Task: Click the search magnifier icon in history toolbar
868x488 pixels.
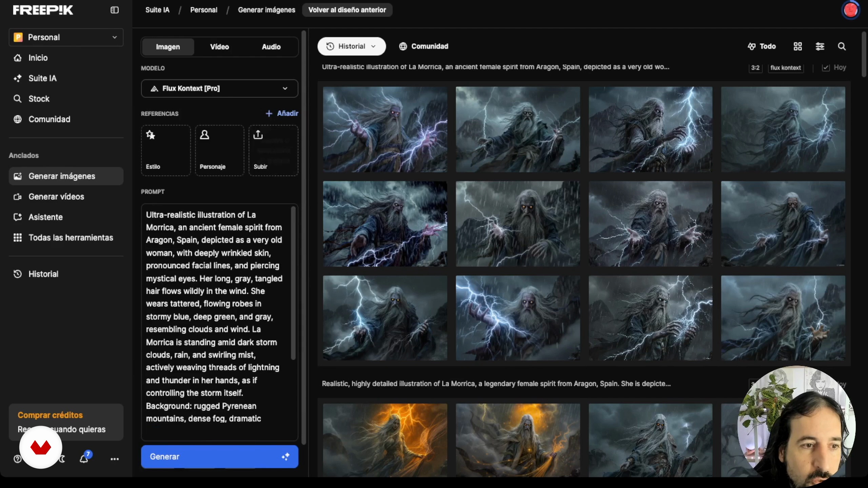Action: tap(842, 46)
